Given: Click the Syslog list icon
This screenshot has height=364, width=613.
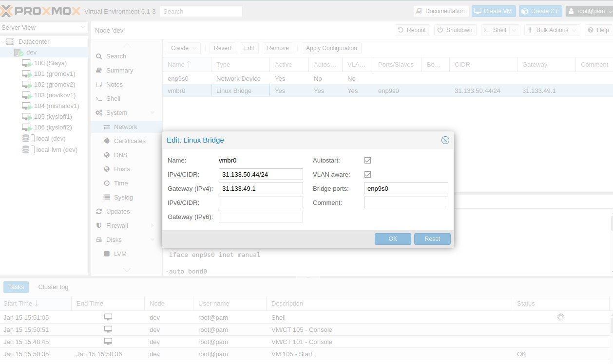Looking at the screenshot, I should pos(107,198).
